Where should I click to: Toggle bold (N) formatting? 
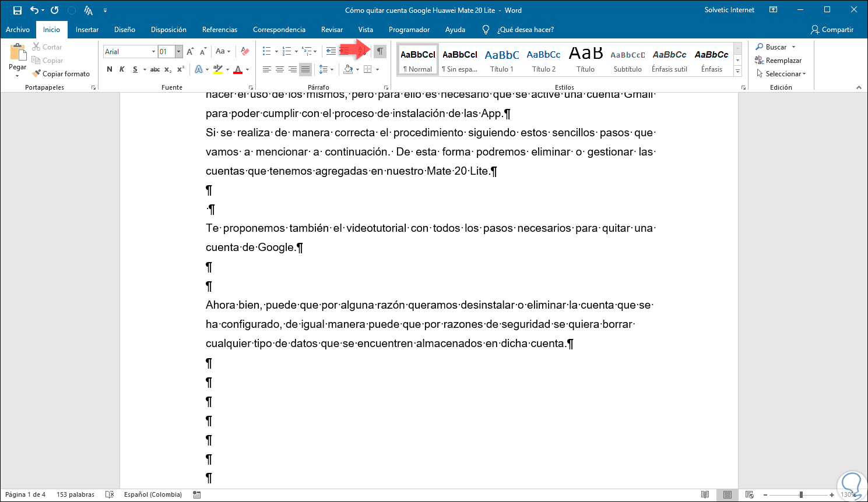[x=110, y=69]
